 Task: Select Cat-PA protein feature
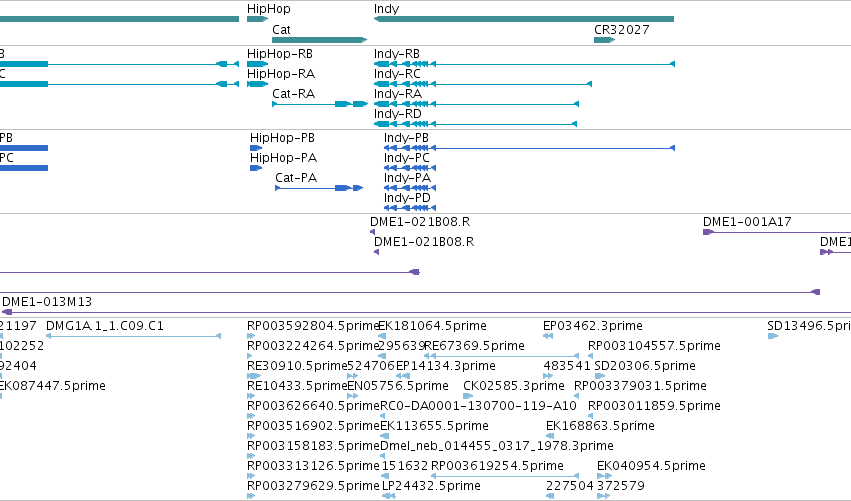pyautogui.click(x=319, y=188)
